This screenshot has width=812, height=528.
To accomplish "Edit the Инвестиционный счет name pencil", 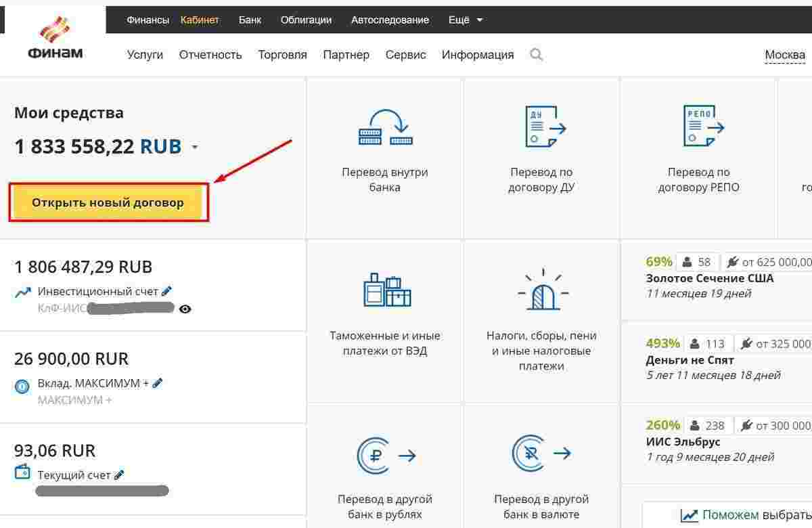I will click(167, 291).
